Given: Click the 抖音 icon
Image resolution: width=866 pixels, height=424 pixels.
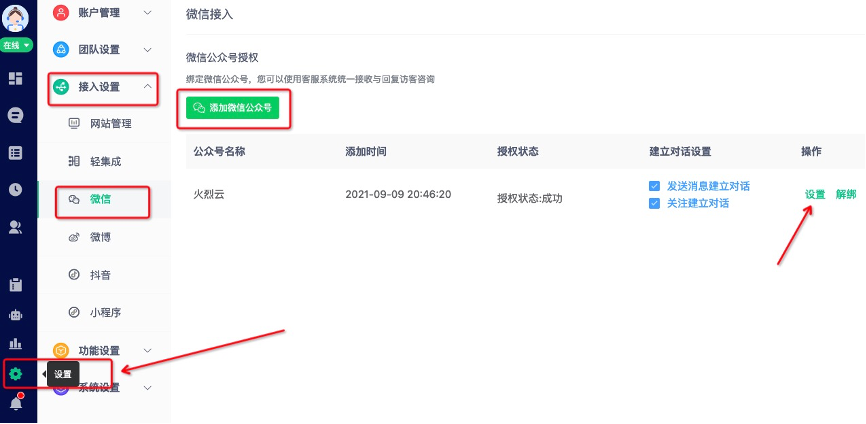Looking at the screenshot, I should (74, 274).
